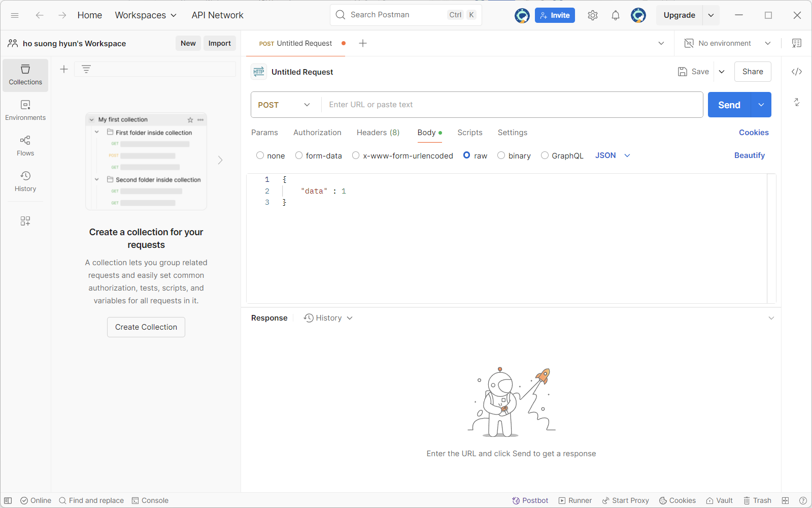This screenshot has height=508, width=812.
Task: Open notifications bell icon
Action: 616,15
